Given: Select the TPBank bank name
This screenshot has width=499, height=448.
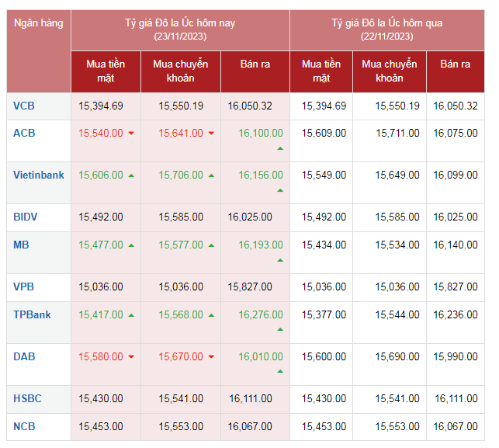Looking at the screenshot, I should pyautogui.click(x=33, y=314).
